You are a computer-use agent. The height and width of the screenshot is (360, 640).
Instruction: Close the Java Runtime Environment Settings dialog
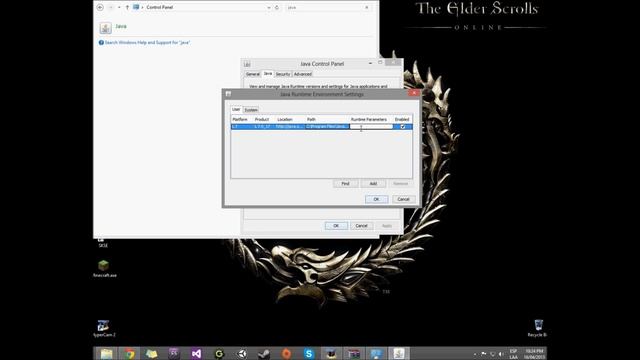pyautogui.click(x=413, y=93)
